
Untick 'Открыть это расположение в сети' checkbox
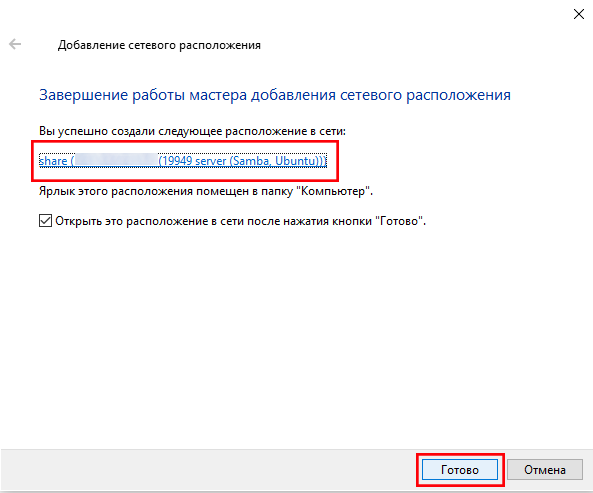pos(45,220)
